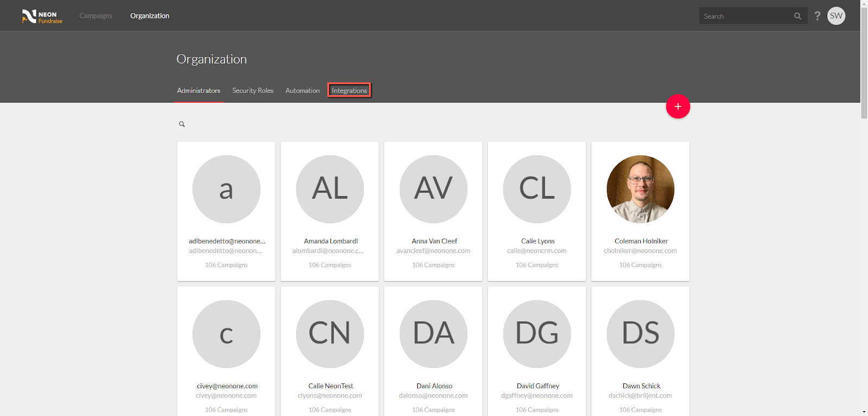Screen dimensions: 868x416
Task: Click 106 Campaigns under Amanda Lombardi
Action: [x=330, y=265]
